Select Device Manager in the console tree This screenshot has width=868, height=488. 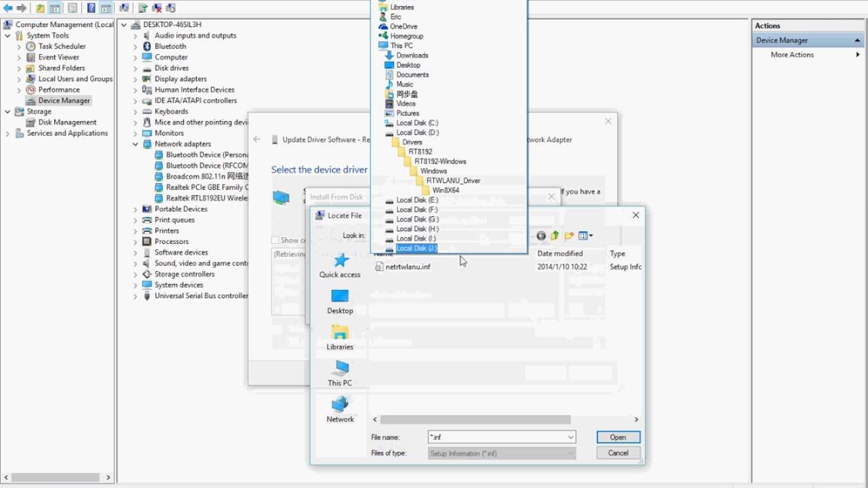tap(64, 100)
